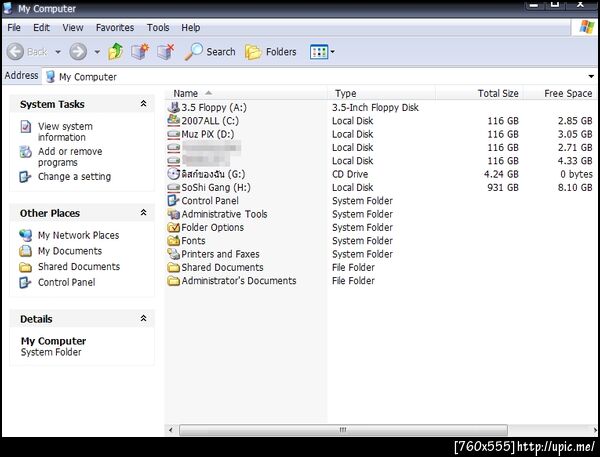Collapse the Other Places panel
Screen dimensions: 600x457
(x=143, y=212)
